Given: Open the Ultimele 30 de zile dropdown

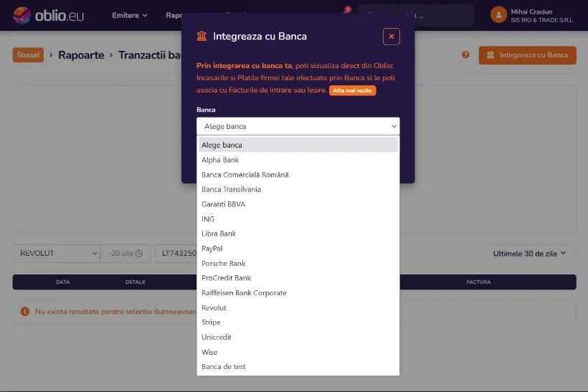Looking at the screenshot, I should 529,254.
